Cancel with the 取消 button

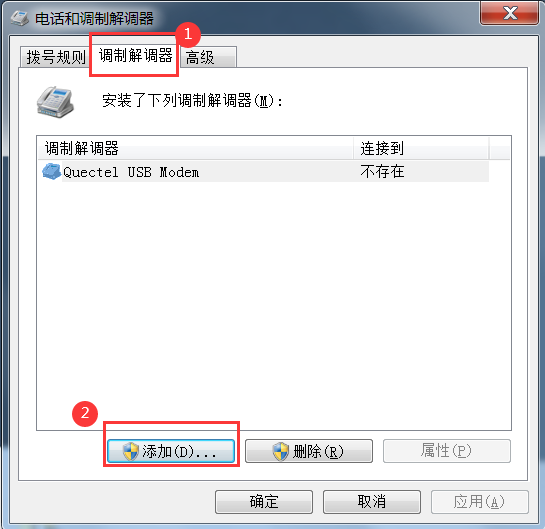(x=372, y=502)
